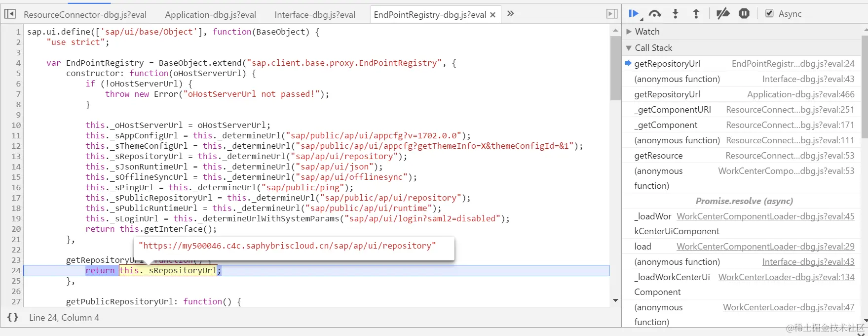
Task: Select anonymous function frame at ResourceConnector eval:111
Action: tap(741, 140)
